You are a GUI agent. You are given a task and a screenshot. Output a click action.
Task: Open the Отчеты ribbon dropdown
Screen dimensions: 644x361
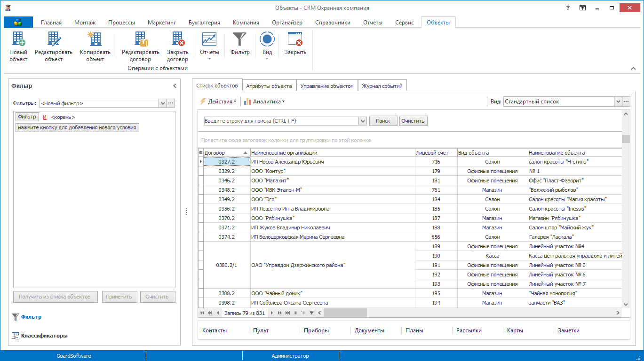coord(209,47)
